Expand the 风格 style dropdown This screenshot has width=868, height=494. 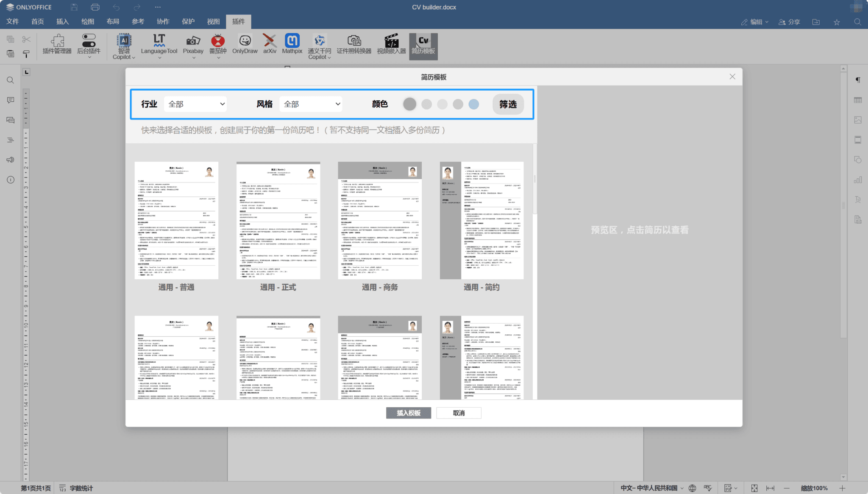(x=310, y=104)
